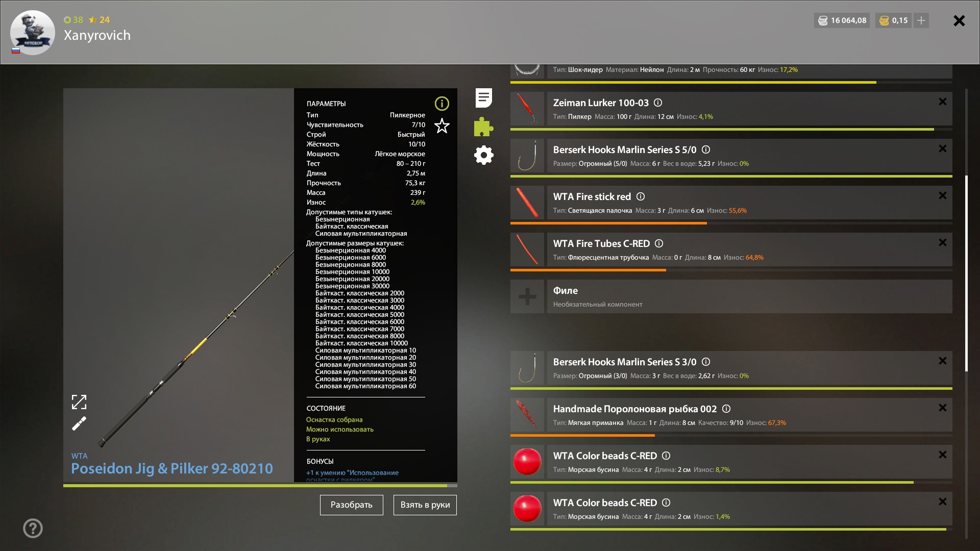Click the Оснастка собрана status text
The height and width of the screenshot is (551, 980).
point(334,419)
